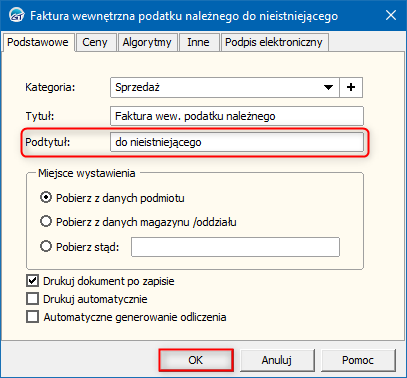The width and height of the screenshot is (407, 378).
Task: Open the Sprzedaż category combo box
Action: pos(225,87)
